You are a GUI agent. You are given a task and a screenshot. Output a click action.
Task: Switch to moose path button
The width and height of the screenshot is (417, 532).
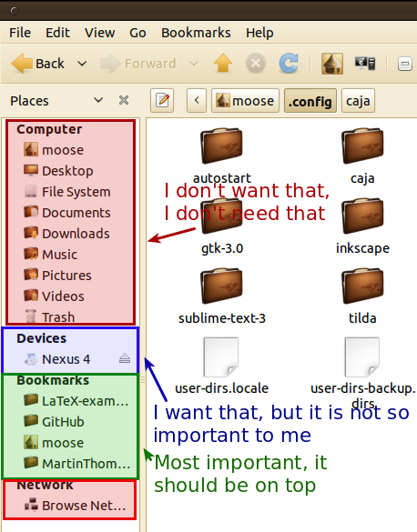(245, 100)
